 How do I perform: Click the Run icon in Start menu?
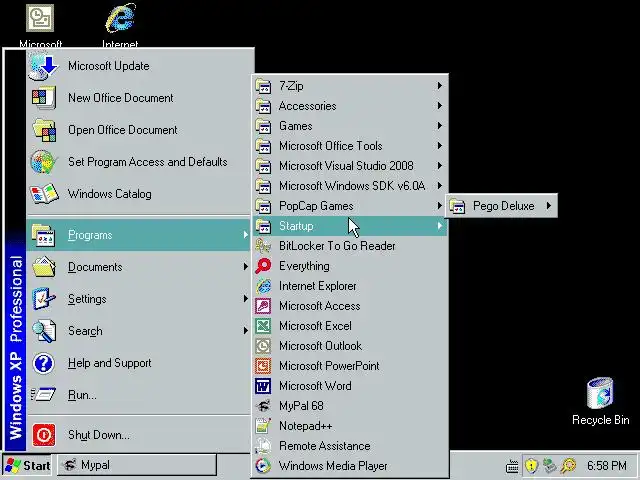tap(43, 395)
